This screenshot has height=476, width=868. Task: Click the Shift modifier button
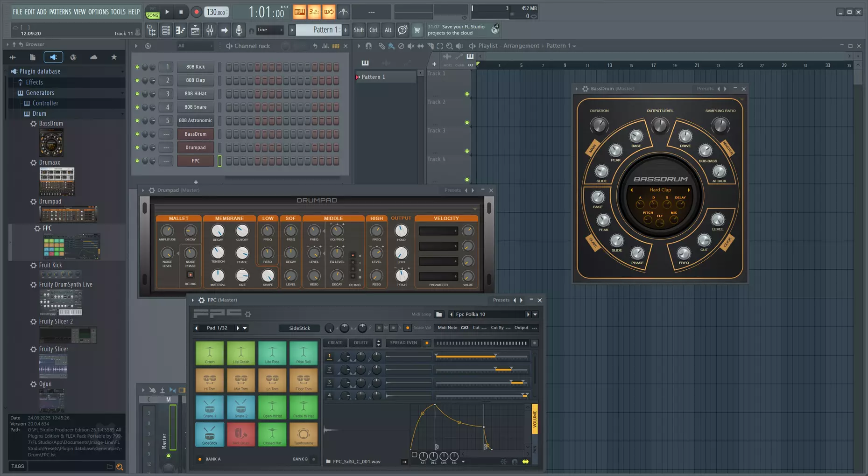coord(359,30)
